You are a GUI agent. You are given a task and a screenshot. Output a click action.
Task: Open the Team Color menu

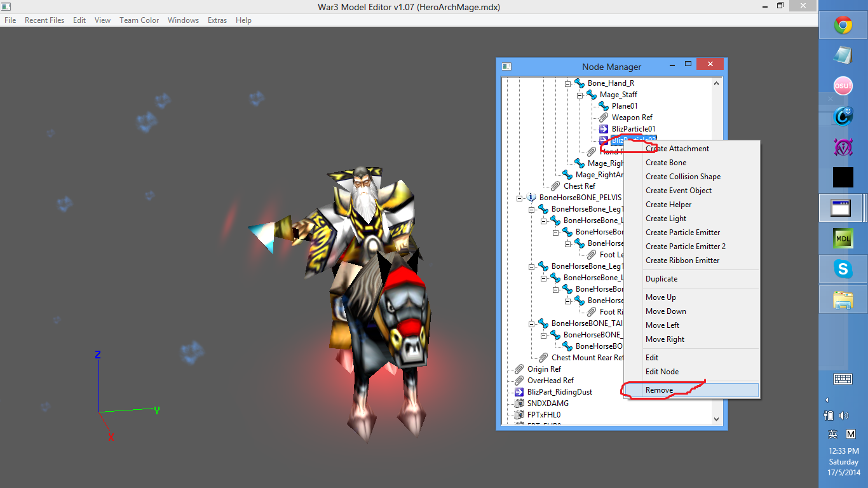point(139,20)
